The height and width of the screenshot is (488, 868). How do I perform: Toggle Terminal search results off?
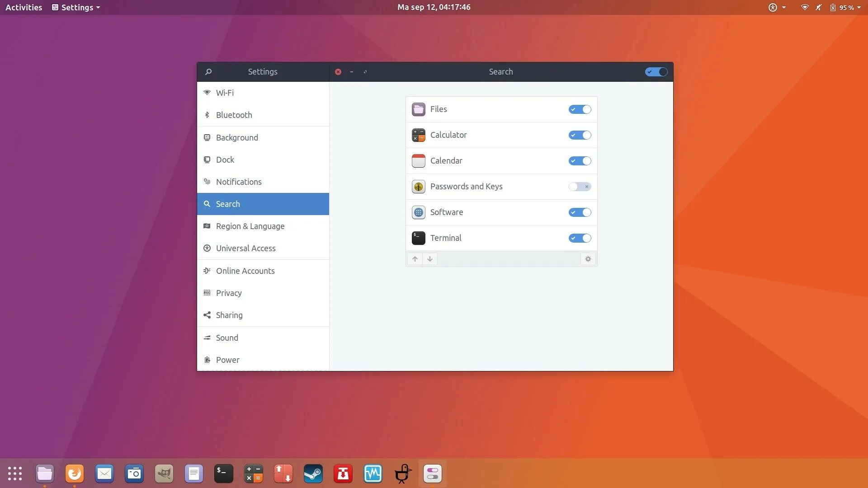(580, 238)
